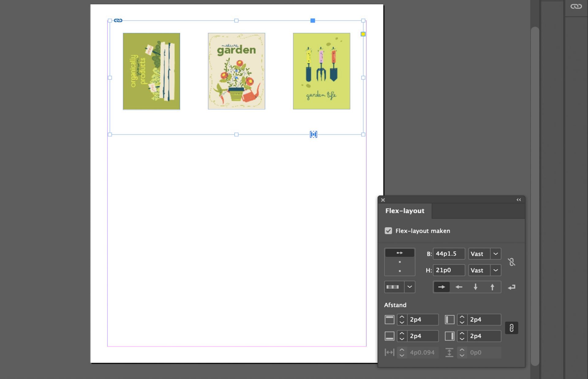Click the flex layout badge on frame bottom
This screenshot has height=379, width=588.
tap(313, 134)
